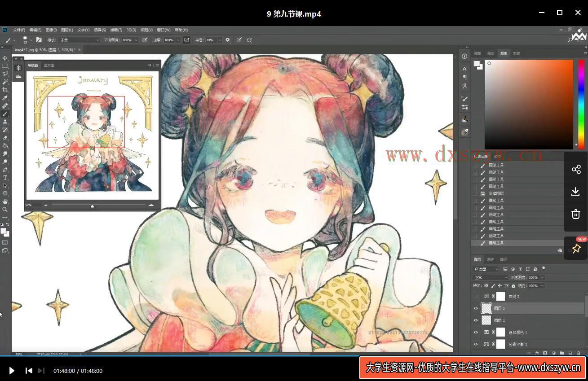
Task: Open layer filter 类型 dropdown
Action: [486, 269]
